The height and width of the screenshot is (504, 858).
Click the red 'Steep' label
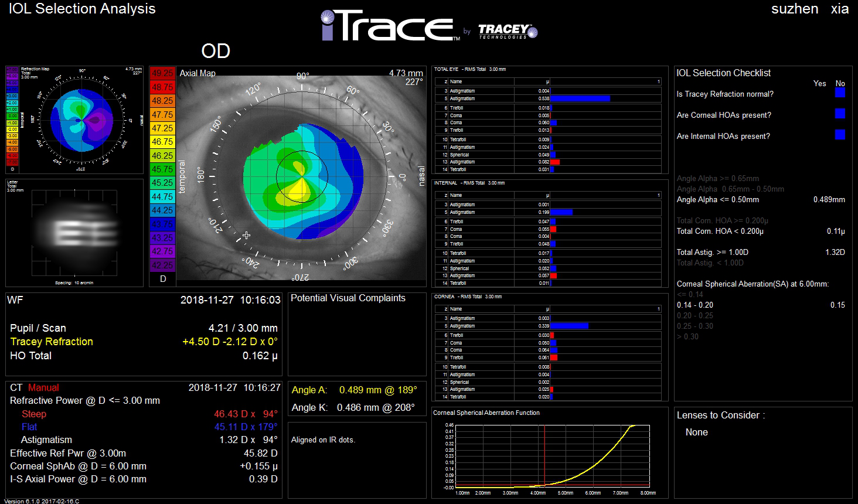click(x=34, y=414)
